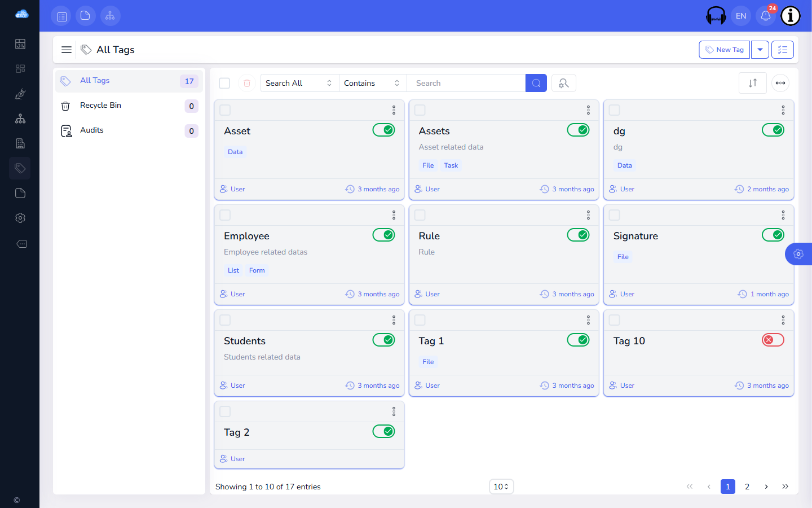Image resolution: width=812 pixels, height=508 pixels.
Task: Click the red delete trash icon
Action: point(247,83)
